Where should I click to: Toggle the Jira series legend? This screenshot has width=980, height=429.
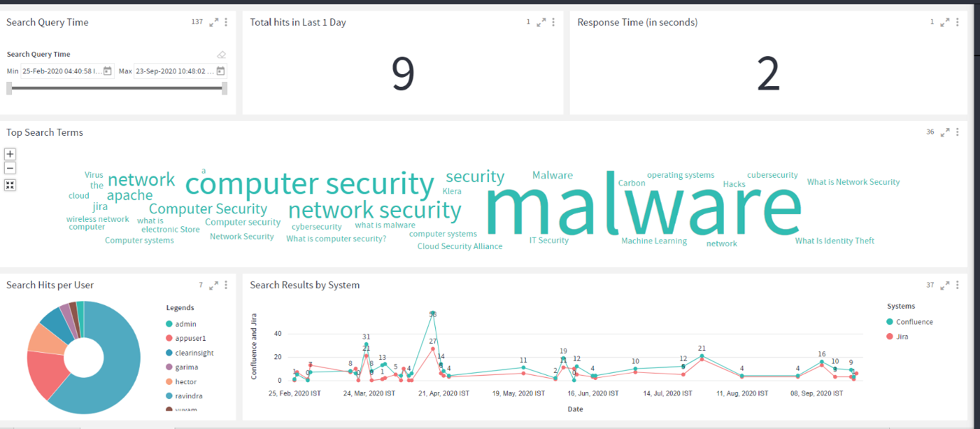click(898, 337)
